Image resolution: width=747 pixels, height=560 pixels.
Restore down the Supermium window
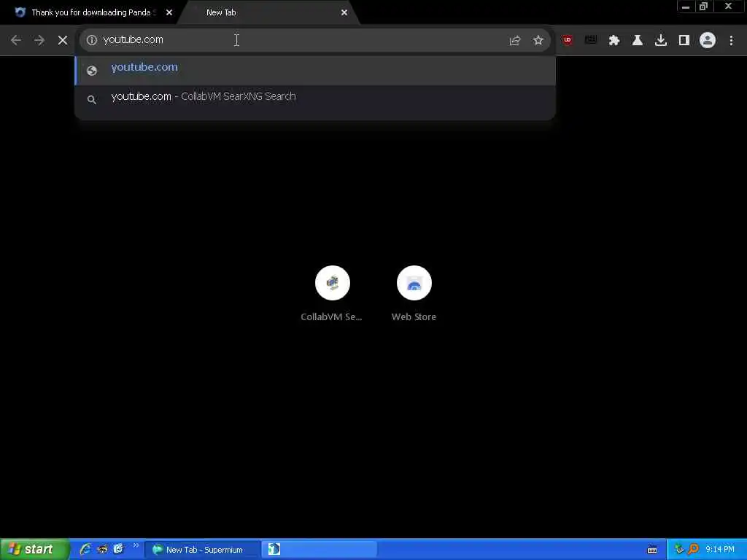point(704,7)
